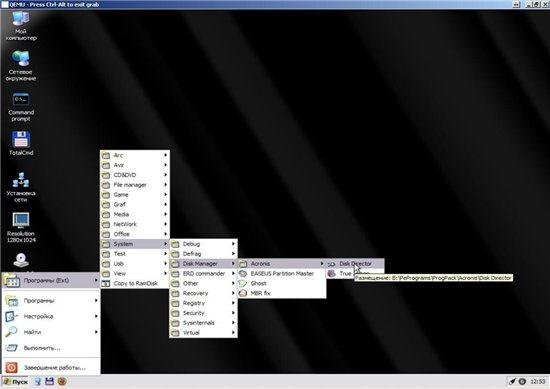
Task: Launch the TotalCmd floppy desktop icon
Action: pos(21,143)
